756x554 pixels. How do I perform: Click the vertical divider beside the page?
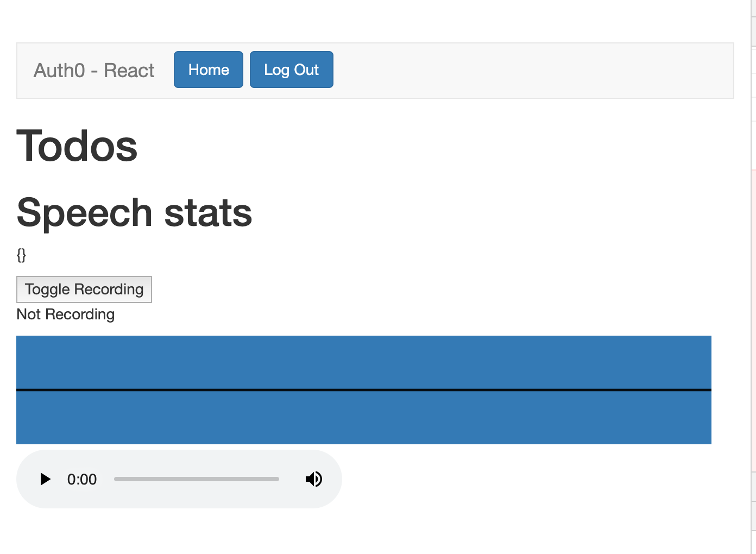[751, 272]
